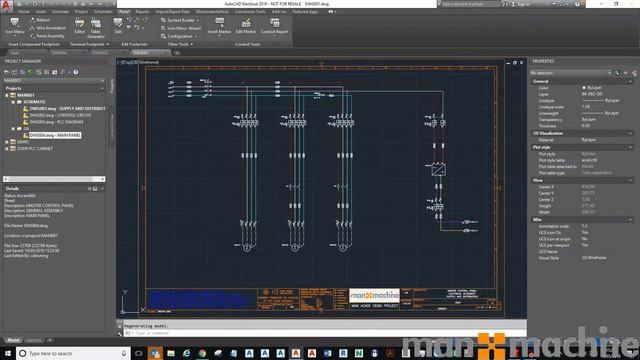640x360 pixels.
Task: Select the MAIN PANEL drawing in tree
Action: click(x=55, y=135)
